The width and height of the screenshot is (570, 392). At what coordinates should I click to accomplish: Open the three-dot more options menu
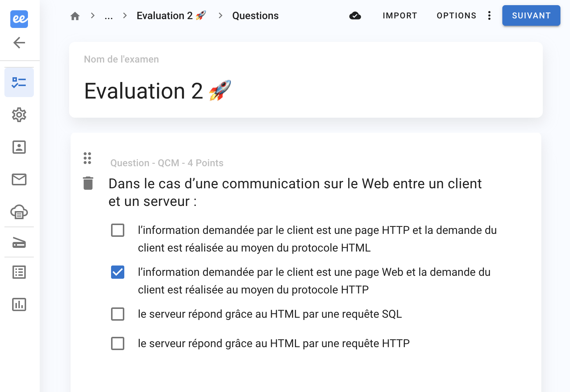point(489,15)
